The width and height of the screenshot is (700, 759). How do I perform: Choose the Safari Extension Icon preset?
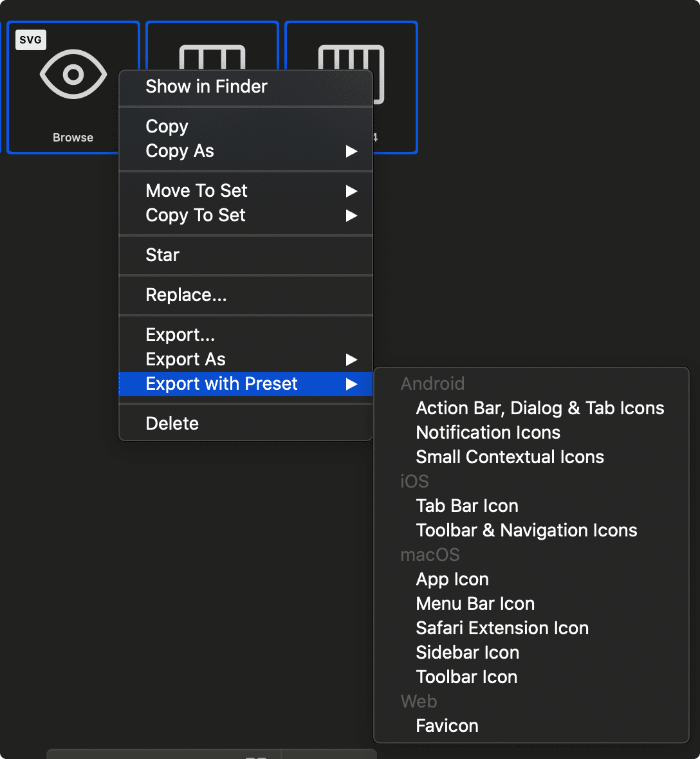(x=502, y=628)
